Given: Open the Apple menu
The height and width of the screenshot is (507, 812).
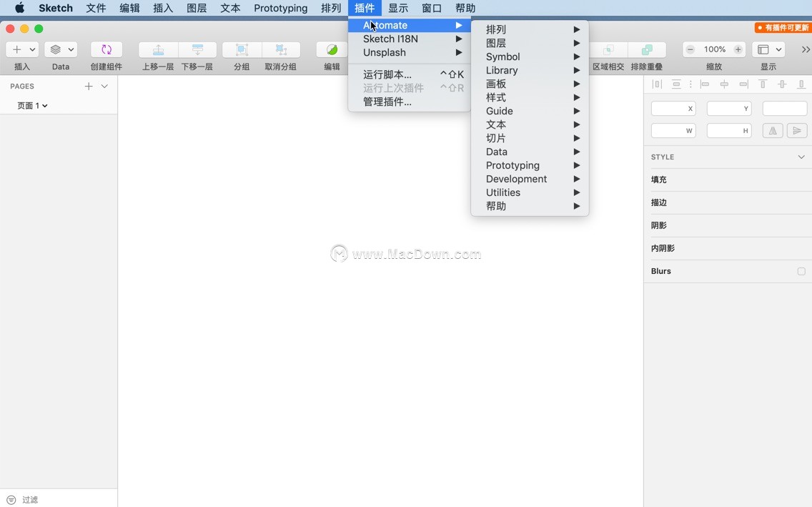Looking at the screenshot, I should 19,8.
